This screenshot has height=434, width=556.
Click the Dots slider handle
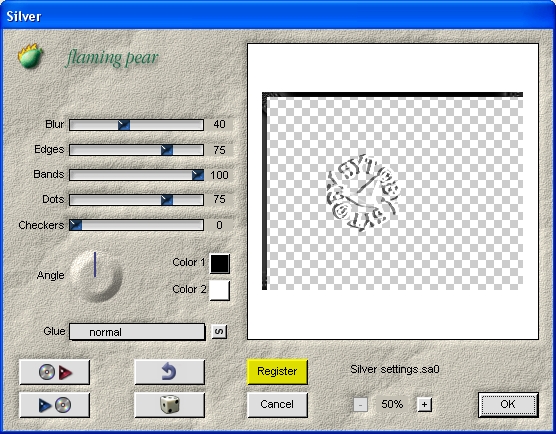tap(167, 200)
